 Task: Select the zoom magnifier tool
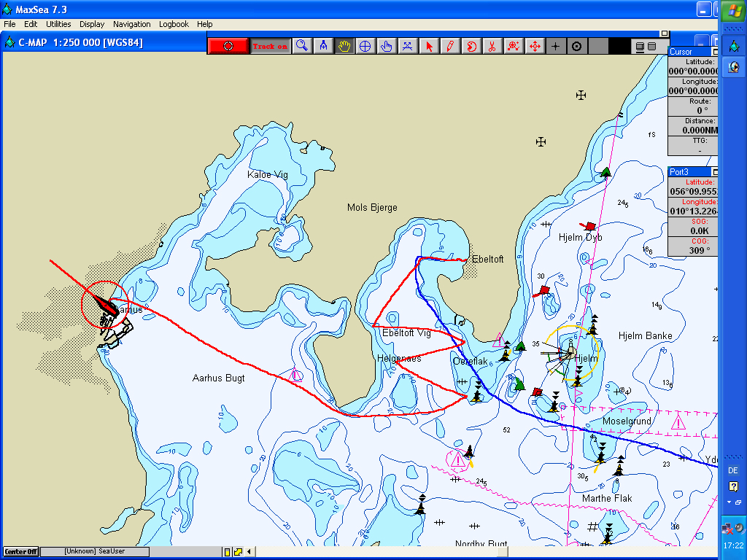(x=302, y=46)
